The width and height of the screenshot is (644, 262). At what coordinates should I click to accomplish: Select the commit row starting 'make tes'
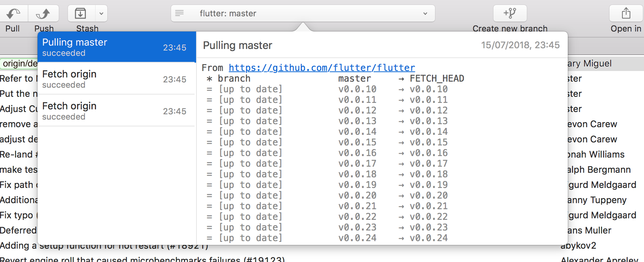click(x=19, y=170)
